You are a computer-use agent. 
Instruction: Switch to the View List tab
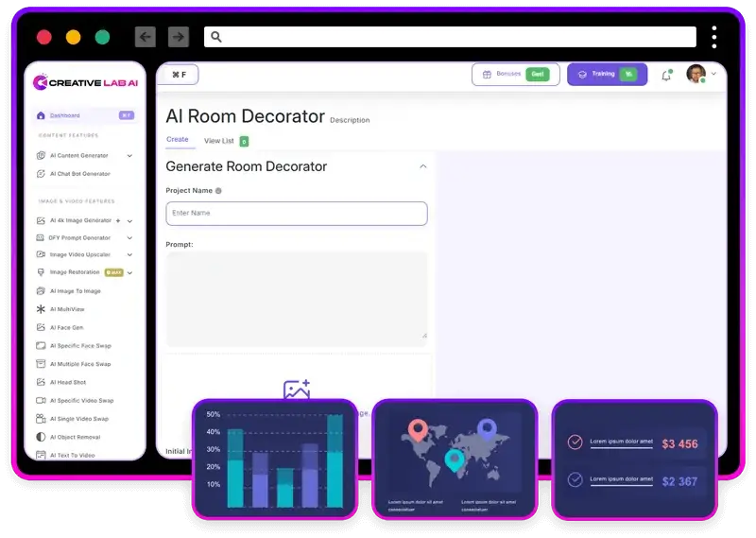coord(219,141)
